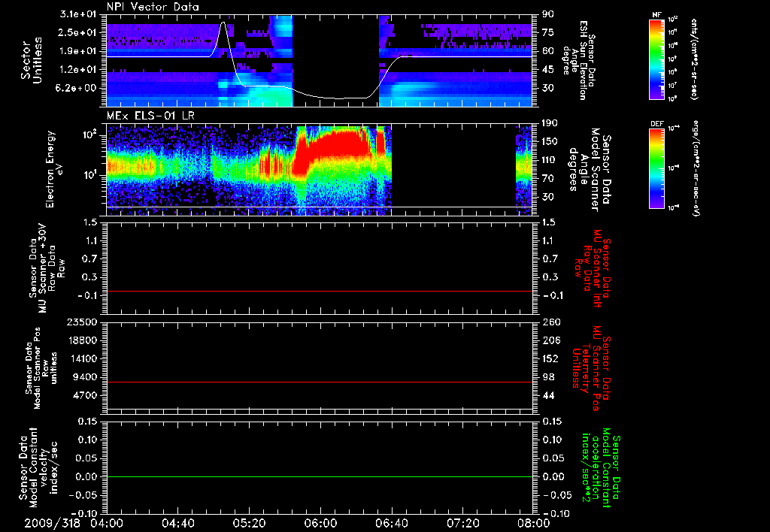Image resolution: width=770 pixels, height=532 pixels.
Task: Click the '190' scanner angle tick value
Action: point(550,123)
